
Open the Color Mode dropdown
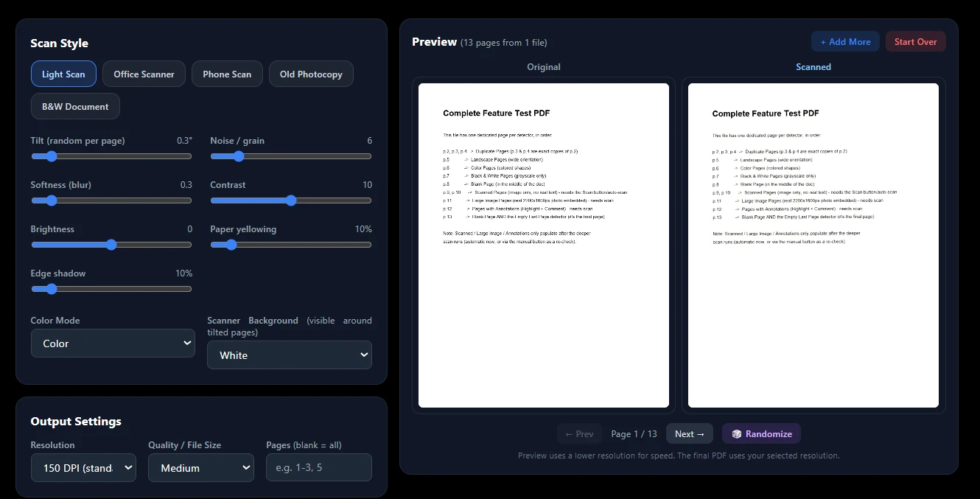click(x=113, y=343)
